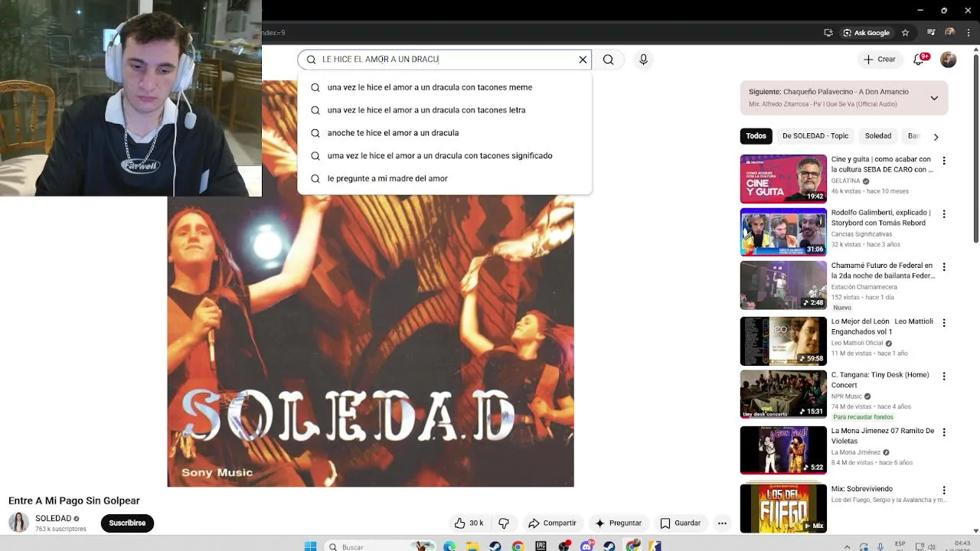
Task: Open the SOLEDAD channel name link
Action: pyautogui.click(x=53, y=519)
